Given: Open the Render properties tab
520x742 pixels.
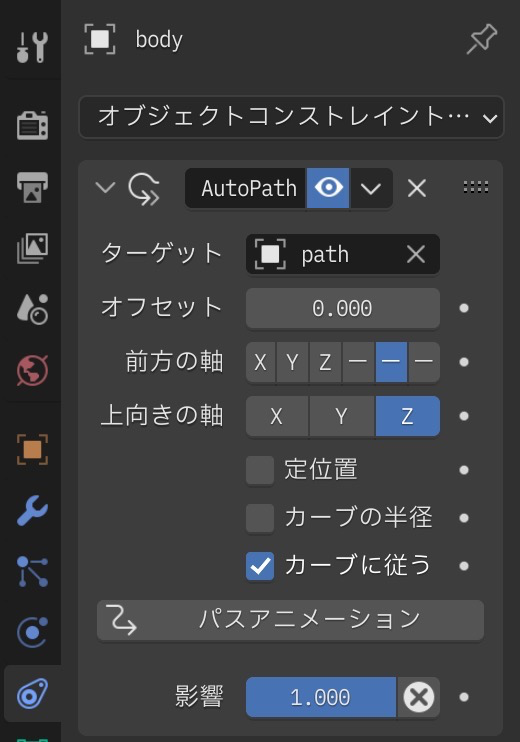Looking at the screenshot, I should tap(32, 125).
